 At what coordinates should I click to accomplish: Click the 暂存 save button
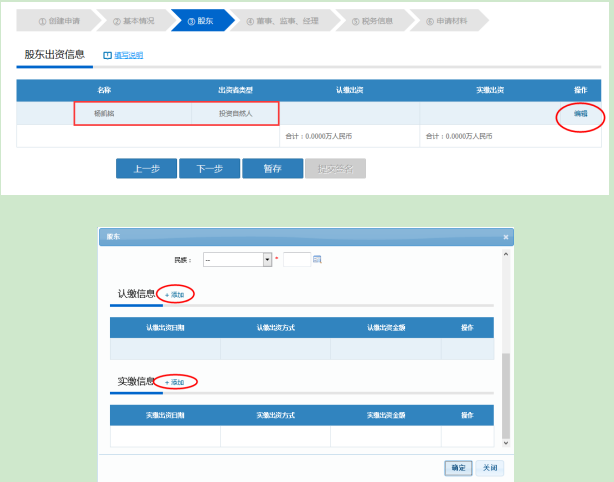click(273, 168)
